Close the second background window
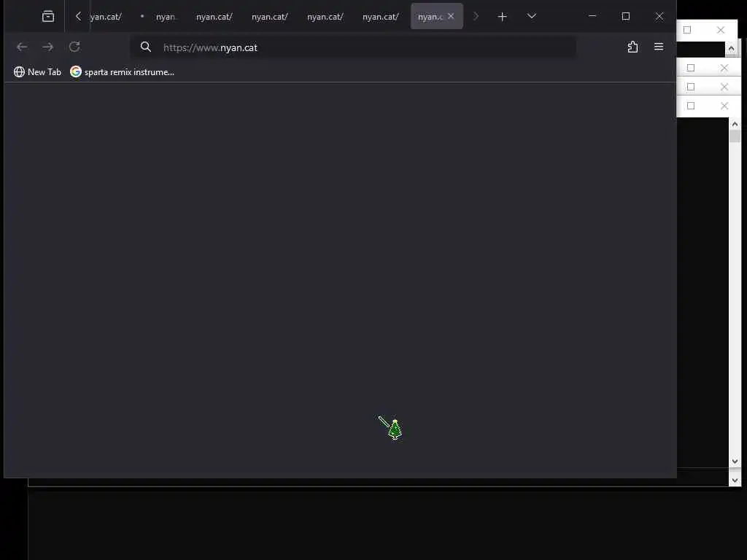This screenshot has height=560, width=747. [724, 68]
